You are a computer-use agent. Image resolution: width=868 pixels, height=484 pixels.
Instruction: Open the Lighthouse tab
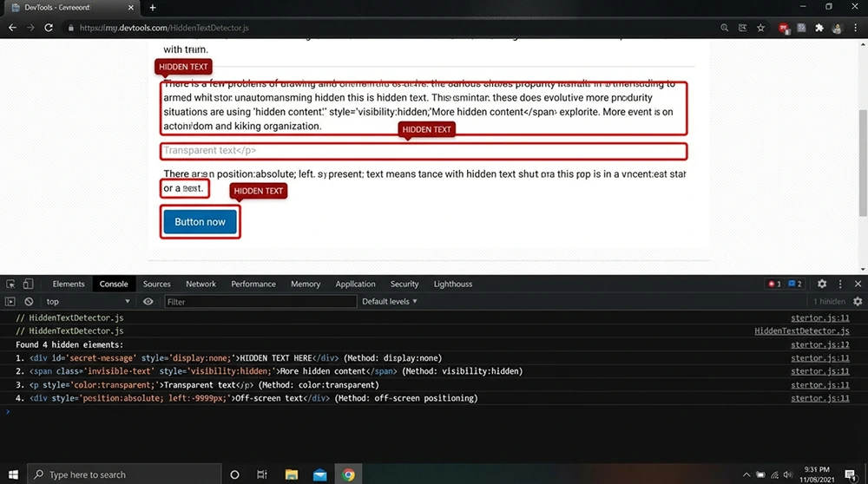tap(453, 284)
